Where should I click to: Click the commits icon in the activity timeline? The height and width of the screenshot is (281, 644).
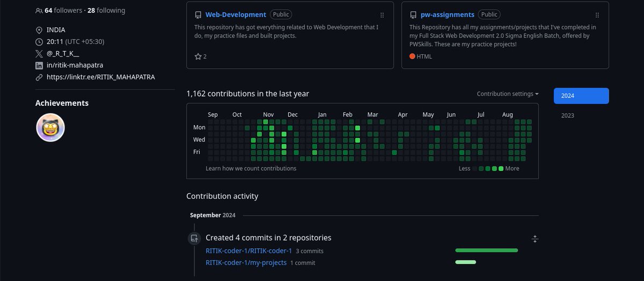(194, 238)
